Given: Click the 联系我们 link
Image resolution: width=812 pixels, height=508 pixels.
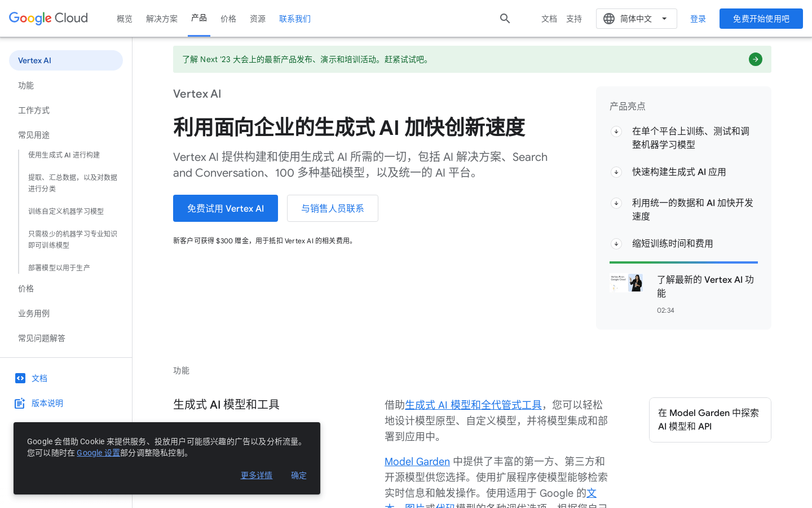Looking at the screenshot, I should (x=295, y=19).
